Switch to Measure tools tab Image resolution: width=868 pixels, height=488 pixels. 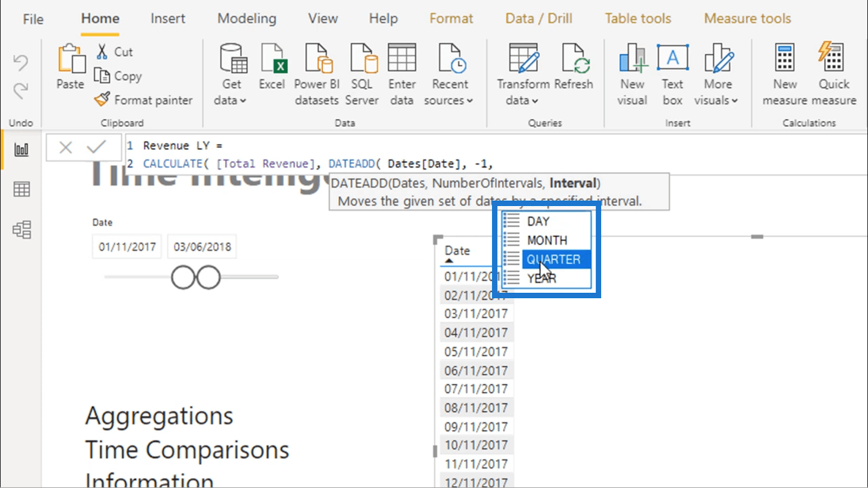(x=748, y=18)
